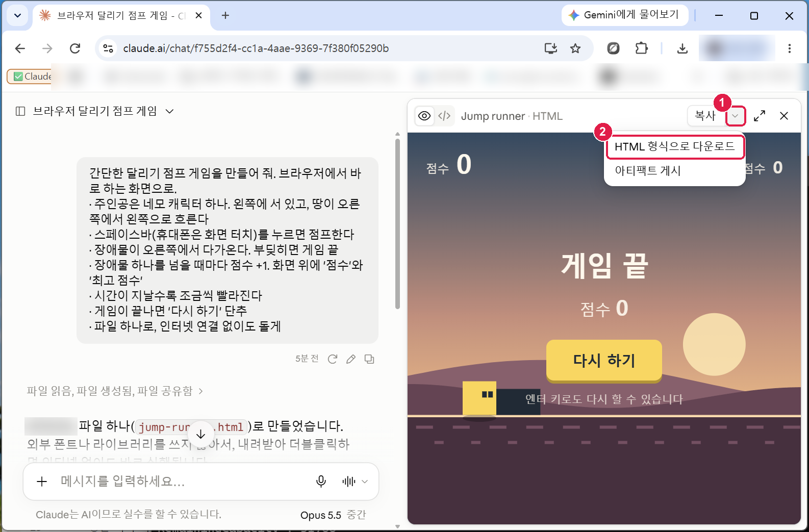Open the Chrome three-dot menu
This screenshot has width=809, height=532.
[x=790, y=48]
